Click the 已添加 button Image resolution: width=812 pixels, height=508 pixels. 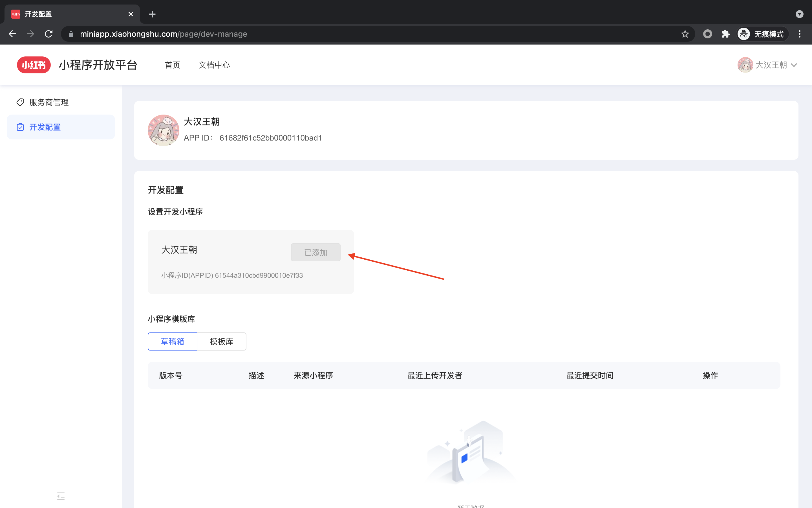click(315, 252)
